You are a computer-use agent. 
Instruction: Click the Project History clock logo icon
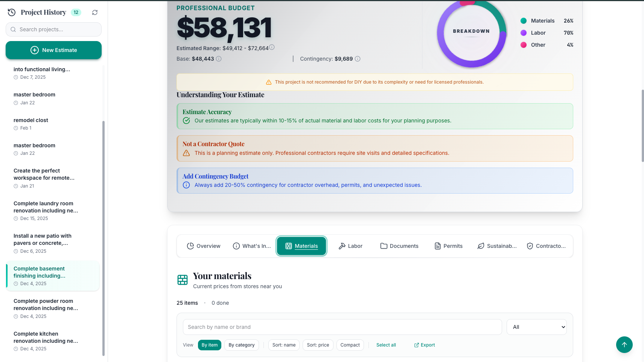(x=11, y=12)
